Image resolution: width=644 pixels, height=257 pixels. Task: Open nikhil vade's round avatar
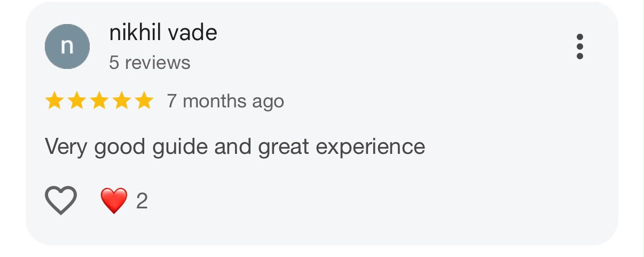pyautogui.click(x=67, y=46)
